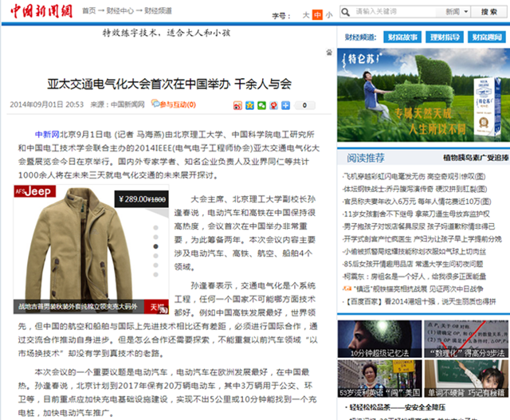
Task: Select the dark active carousel dot on jacket ad
Action: (154, 247)
